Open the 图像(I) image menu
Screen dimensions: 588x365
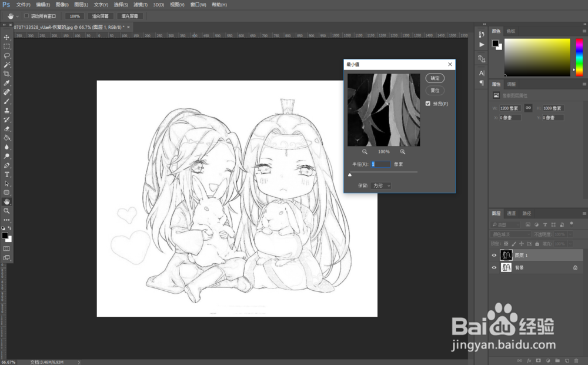(x=62, y=5)
